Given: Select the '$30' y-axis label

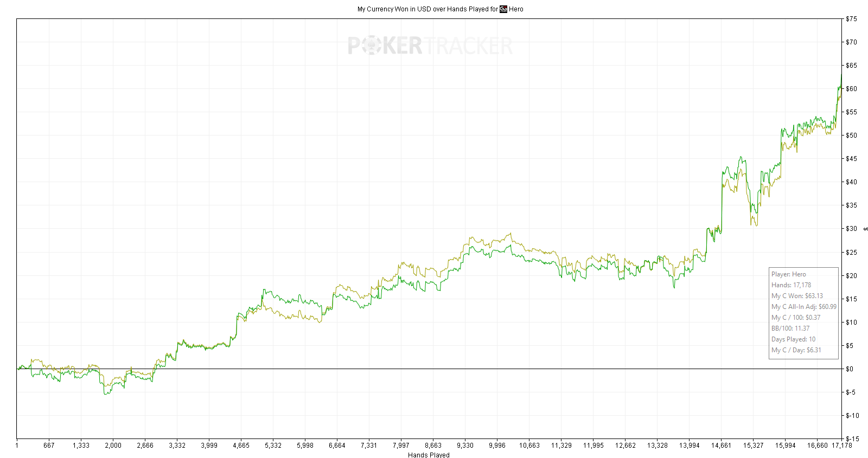Looking at the screenshot, I should [851, 229].
